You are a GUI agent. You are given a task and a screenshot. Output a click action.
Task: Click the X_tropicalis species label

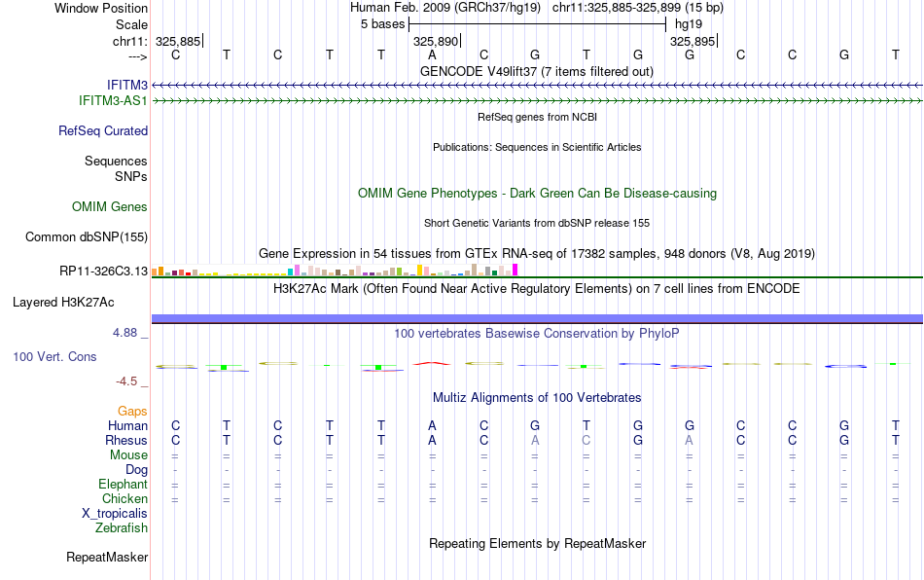click(115, 514)
